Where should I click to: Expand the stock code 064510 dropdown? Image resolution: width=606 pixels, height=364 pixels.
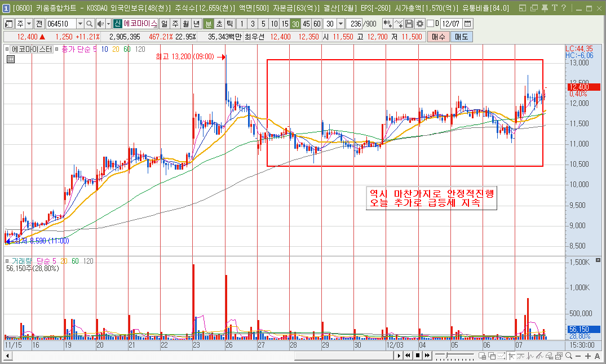click(79, 24)
